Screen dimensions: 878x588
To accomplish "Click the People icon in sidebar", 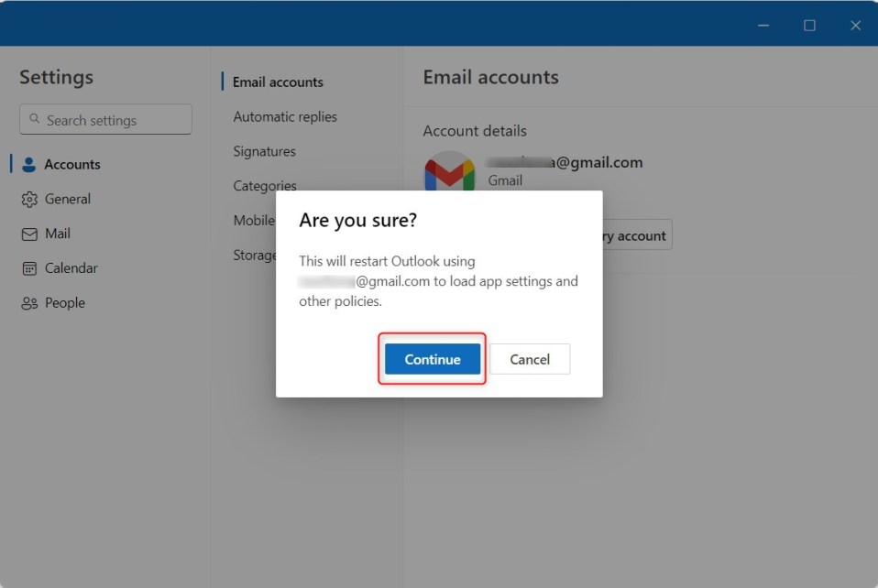I will [29, 303].
